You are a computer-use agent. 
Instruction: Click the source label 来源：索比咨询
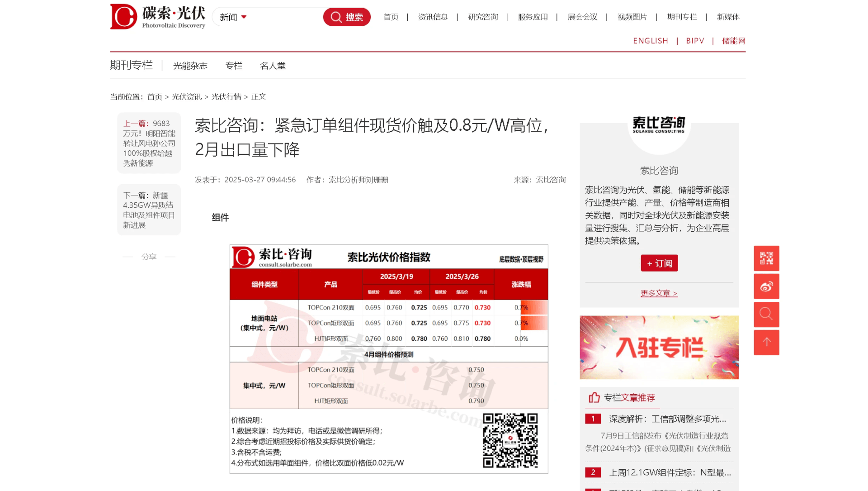click(540, 180)
